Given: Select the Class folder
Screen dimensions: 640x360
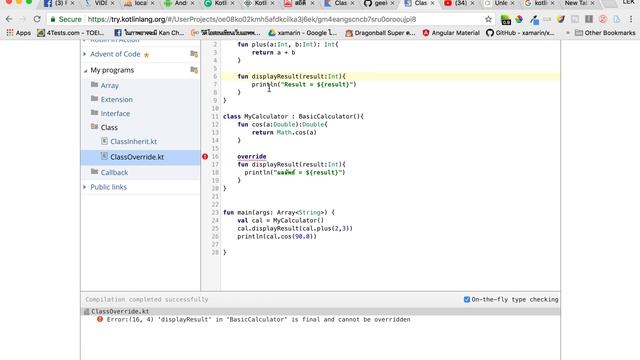Looking at the screenshot, I should 109,127.
